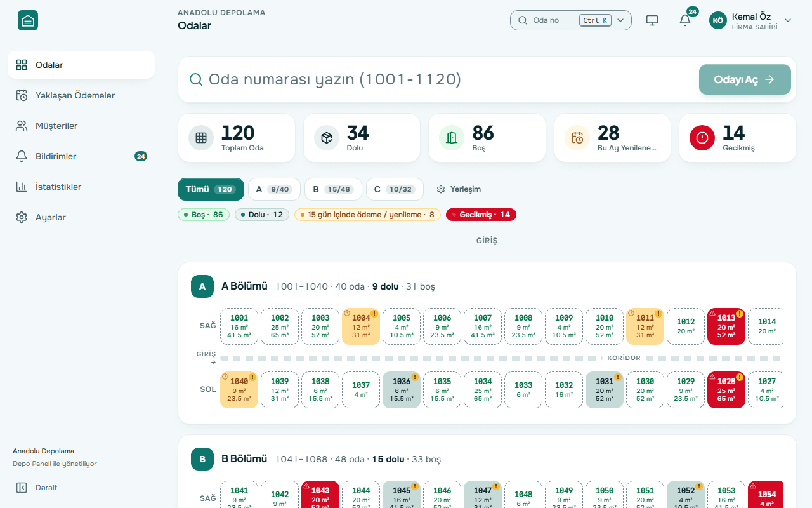Screen dimensions: 812x508
Task: Click the search magnifier in room number field
Action: tap(196, 79)
